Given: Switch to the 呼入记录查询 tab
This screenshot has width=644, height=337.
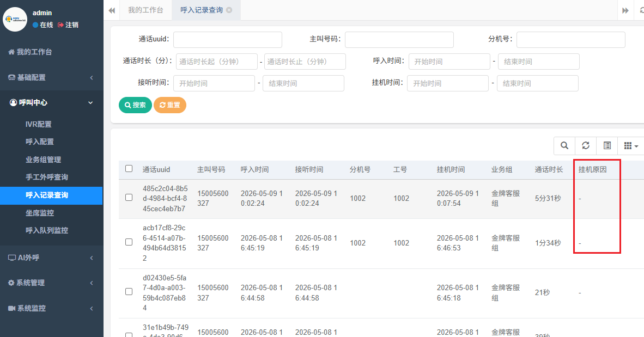Looking at the screenshot, I should pyautogui.click(x=201, y=10).
